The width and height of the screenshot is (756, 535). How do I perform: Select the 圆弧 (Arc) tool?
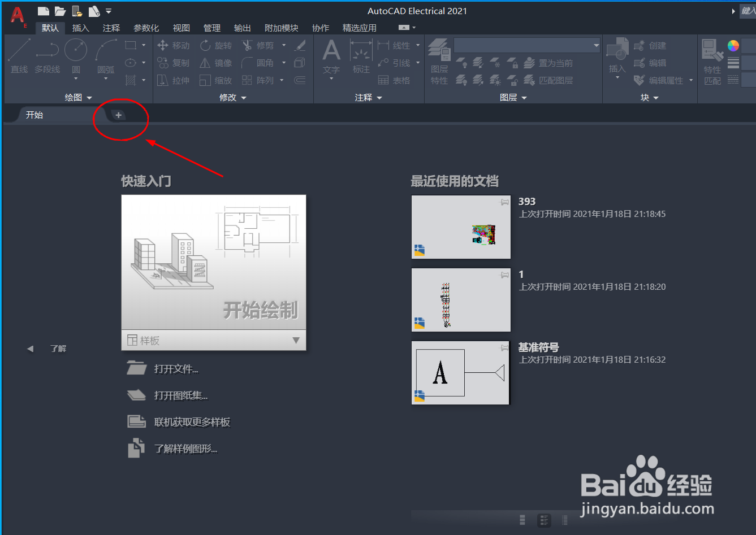point(106,59)
